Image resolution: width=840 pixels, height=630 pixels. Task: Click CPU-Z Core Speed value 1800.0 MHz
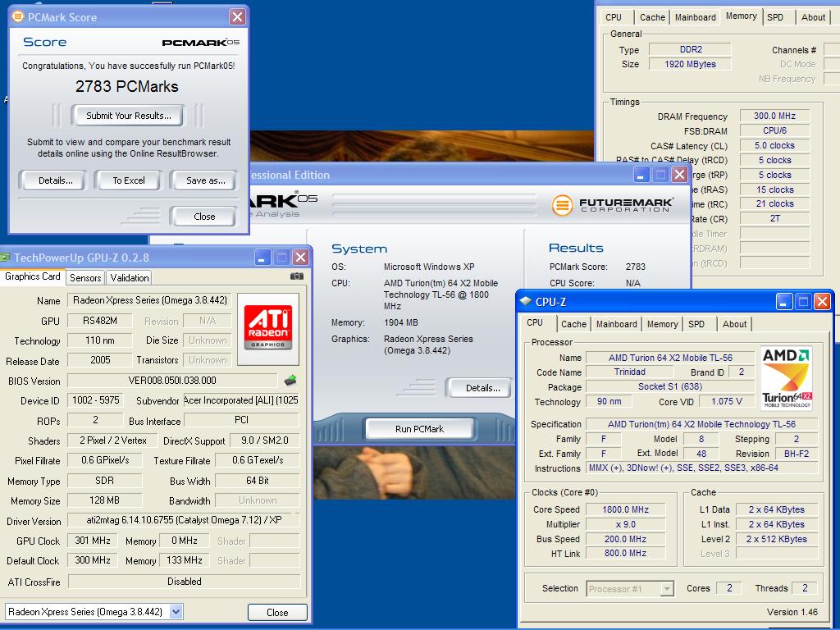click(625, 509)
